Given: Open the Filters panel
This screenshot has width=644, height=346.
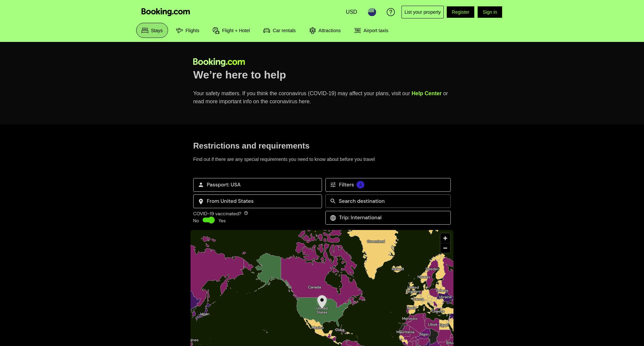Looking at the screenshot, I should (x=388, y=185).
